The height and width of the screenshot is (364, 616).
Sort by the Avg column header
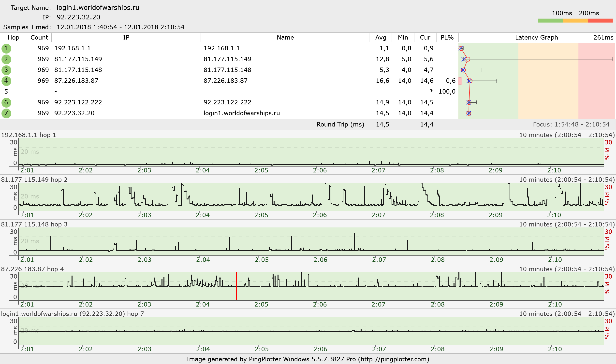[x=381, y=38]
